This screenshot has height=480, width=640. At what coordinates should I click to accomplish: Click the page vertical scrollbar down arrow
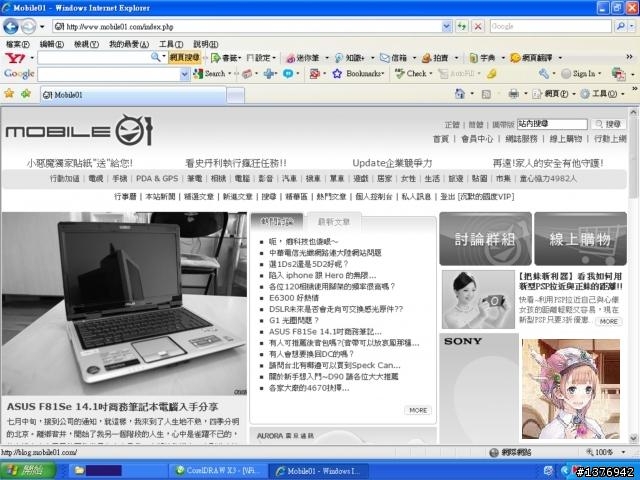pyautogui.click(x=633, y=438)
